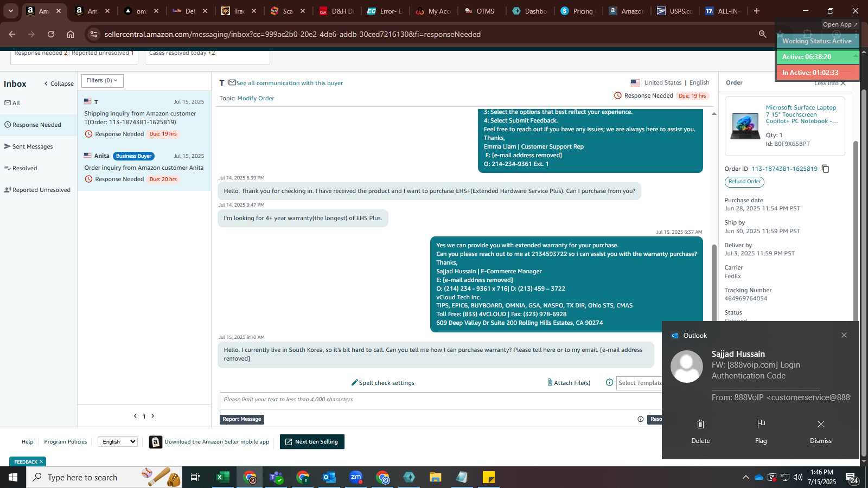Switch to the OTMS browser tab

click(481, 11)
